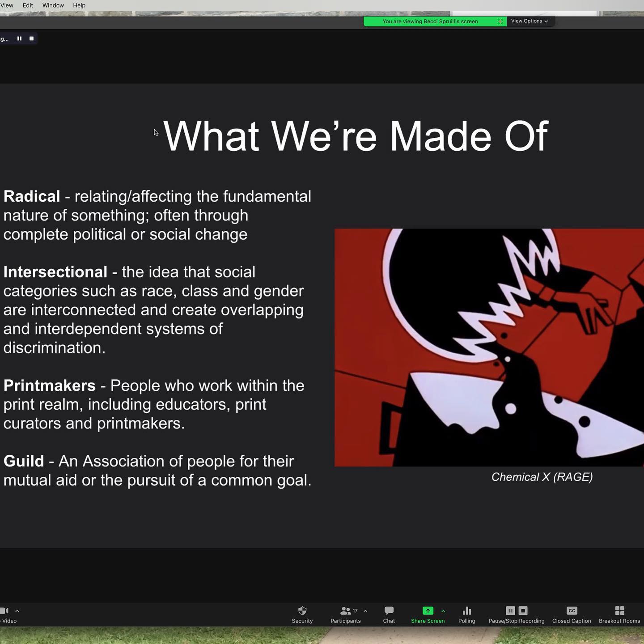Expand the arrow beside Share Screen
Screen dimensions: 644x644
[443, 611]
